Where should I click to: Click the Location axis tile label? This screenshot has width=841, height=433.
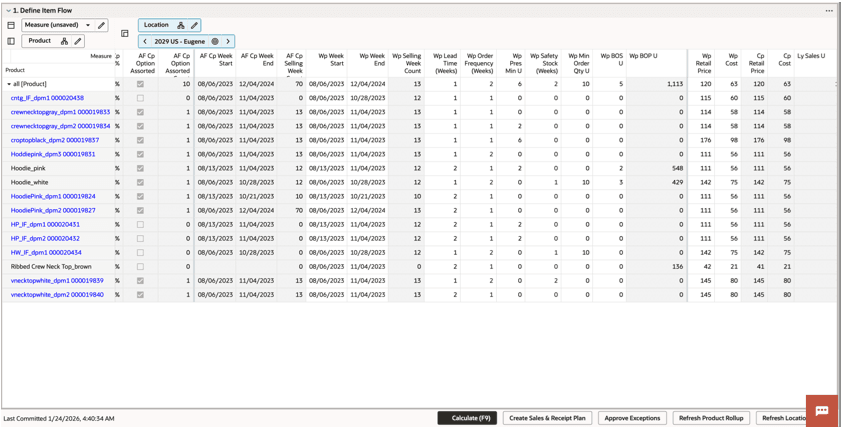(156, 25)
